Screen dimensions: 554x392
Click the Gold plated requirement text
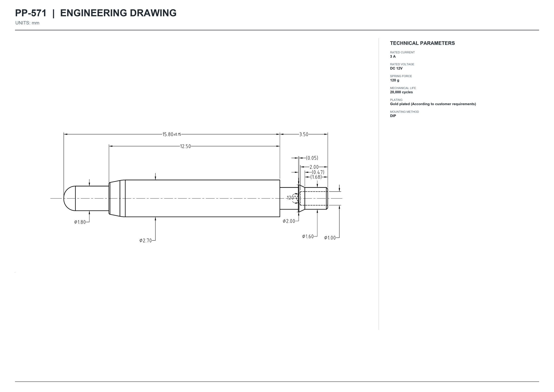coord(433,104)
